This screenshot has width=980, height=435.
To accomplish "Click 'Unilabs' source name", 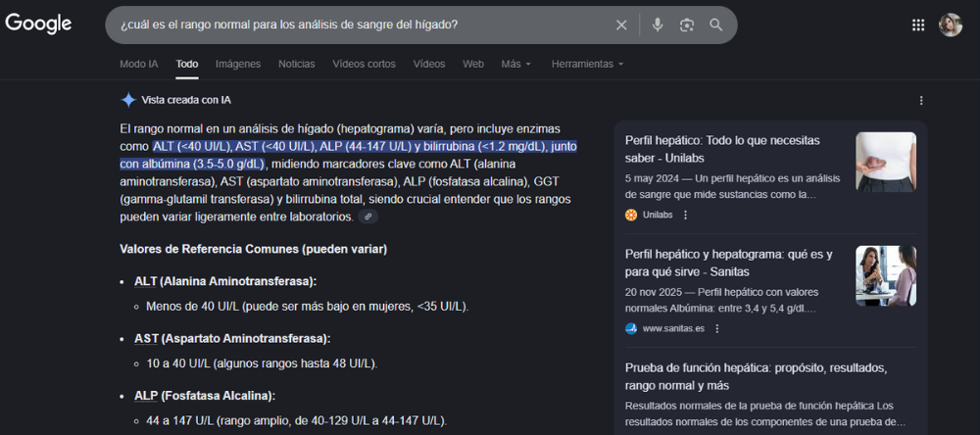I will coord(658,215).
